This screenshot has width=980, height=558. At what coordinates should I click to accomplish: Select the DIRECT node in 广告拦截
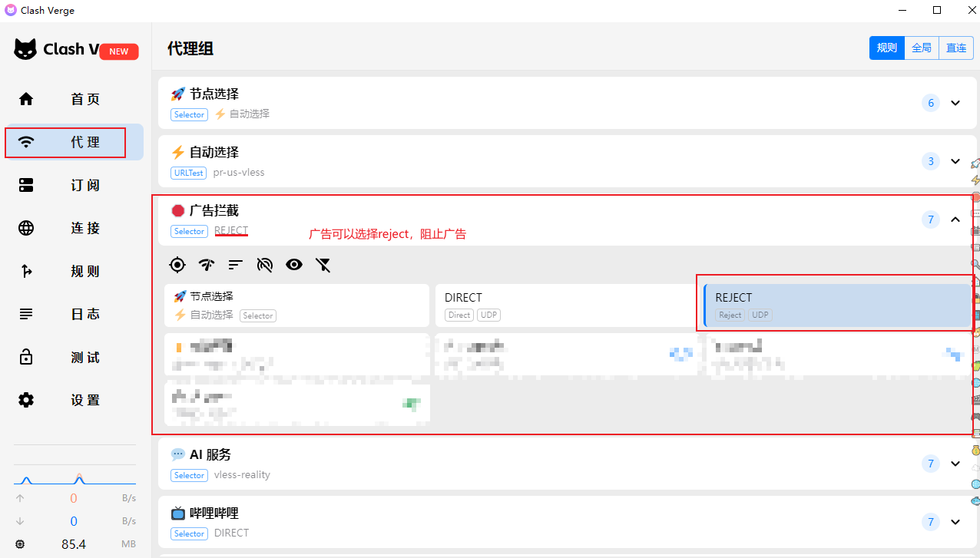click(566, 305)
